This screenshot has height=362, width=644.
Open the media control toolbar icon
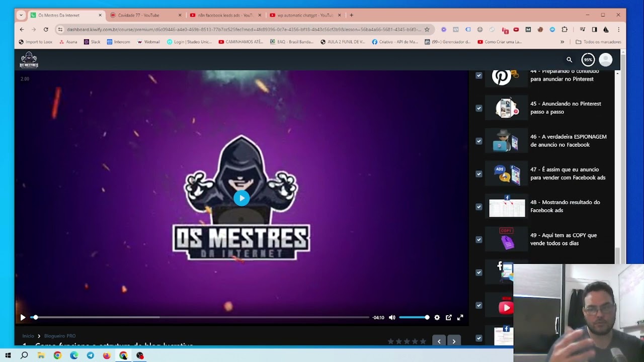[582, 30]
